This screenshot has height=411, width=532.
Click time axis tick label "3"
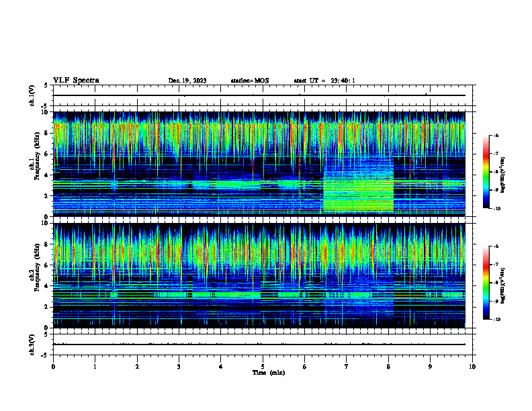pos(179,367)
